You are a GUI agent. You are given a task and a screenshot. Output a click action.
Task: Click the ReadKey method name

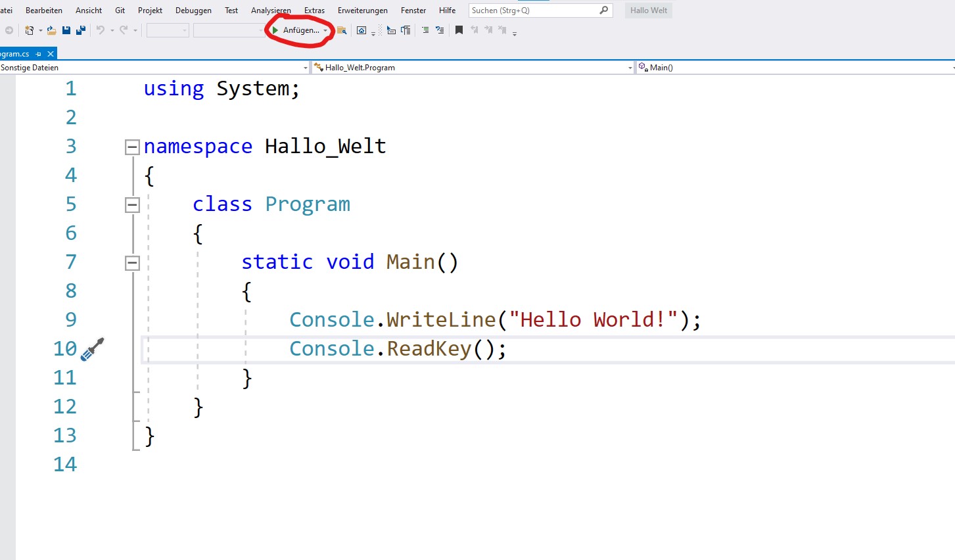(429, 348)
